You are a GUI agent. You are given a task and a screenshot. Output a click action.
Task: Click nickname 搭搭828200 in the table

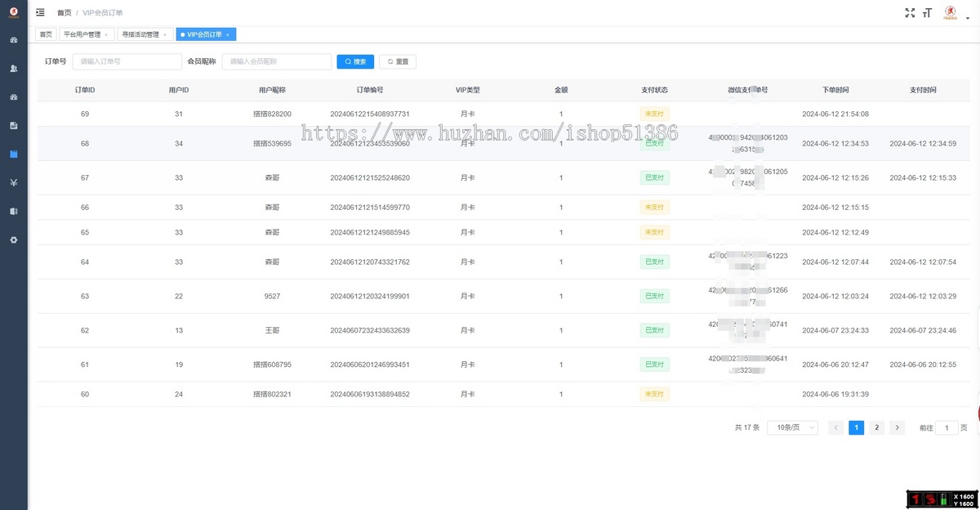pyautogui.click(x=272, y=114)
